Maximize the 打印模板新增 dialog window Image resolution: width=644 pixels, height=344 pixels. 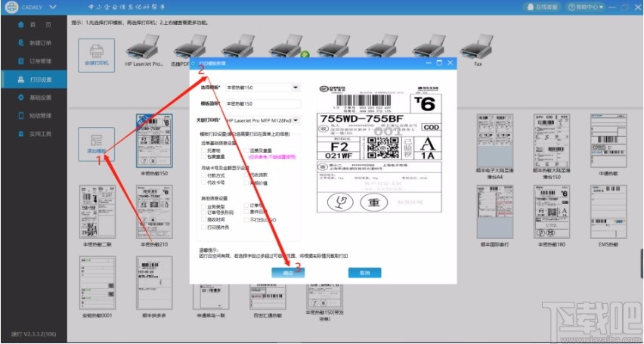(x=439, y=63)
